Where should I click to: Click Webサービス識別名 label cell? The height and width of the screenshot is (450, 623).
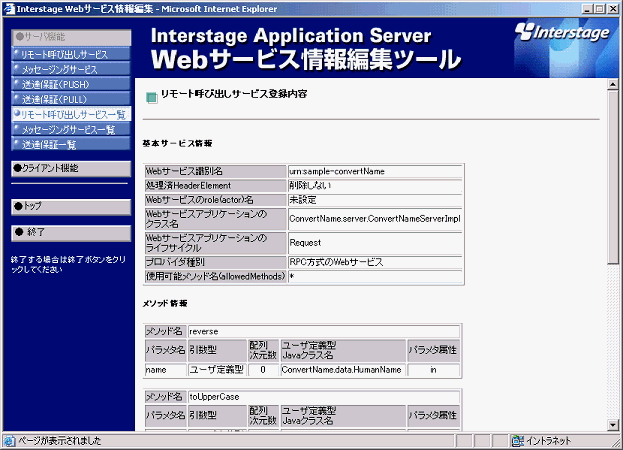pyautogui.click(x=215, y=171)
